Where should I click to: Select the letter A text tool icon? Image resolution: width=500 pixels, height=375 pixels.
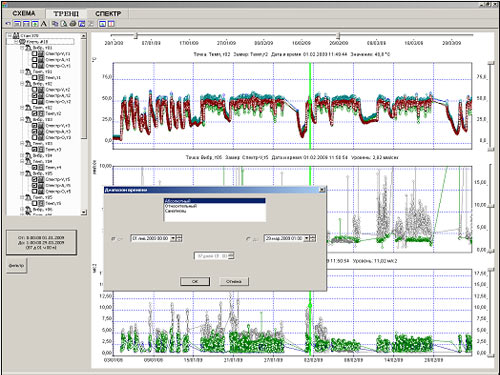click(44, 24)
